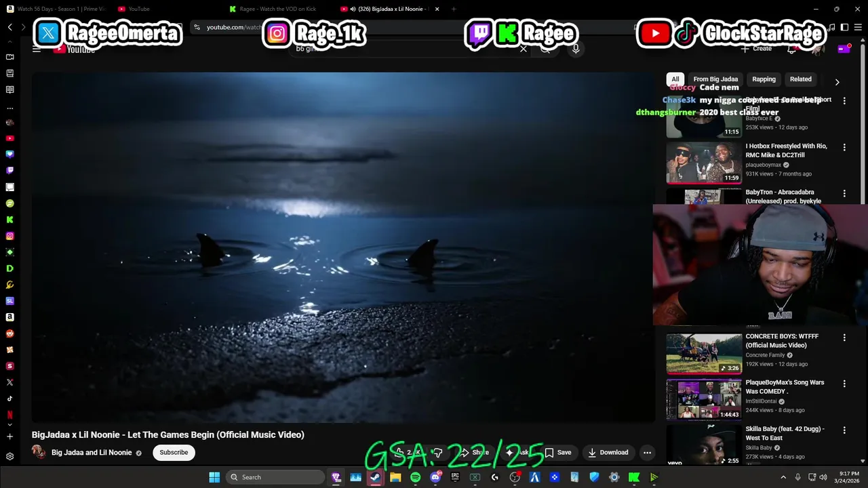Open Skilla Baby West To East thumbnail
Image resolution: width=868 pixels, height=488 pixels.
(x=704, y=445)
